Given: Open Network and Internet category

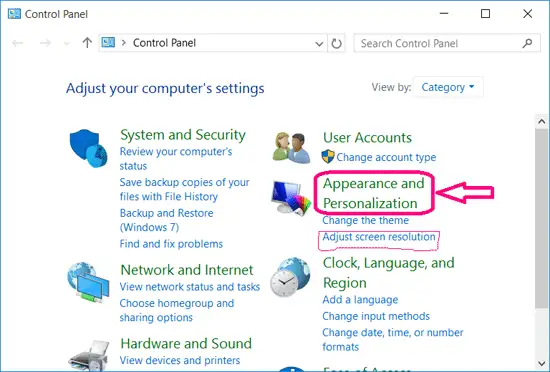Looking at the screenshot, I should 187,270.
